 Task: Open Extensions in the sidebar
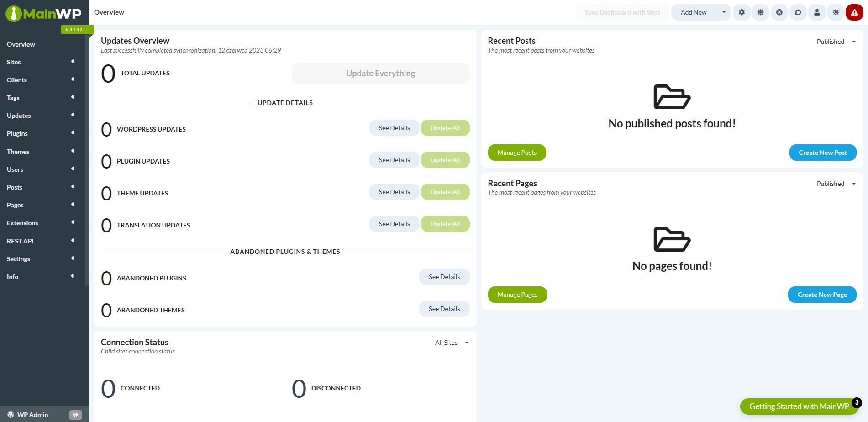[22, 223]
